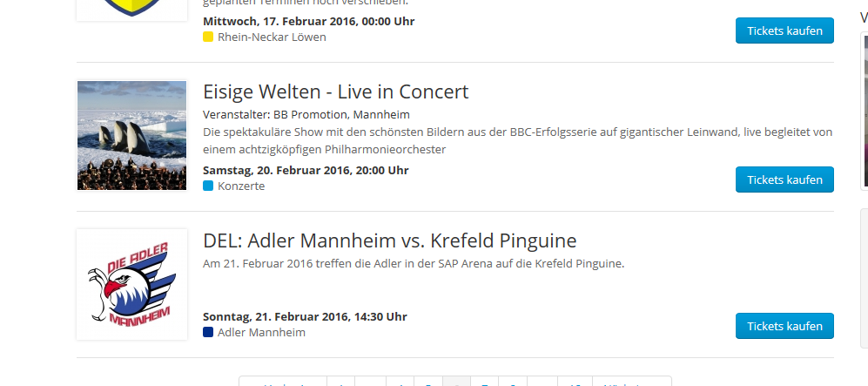Click the Sonntag, 21. Februar 2016 date
Viewport: 868px width, 386px height.
(305, 316)
